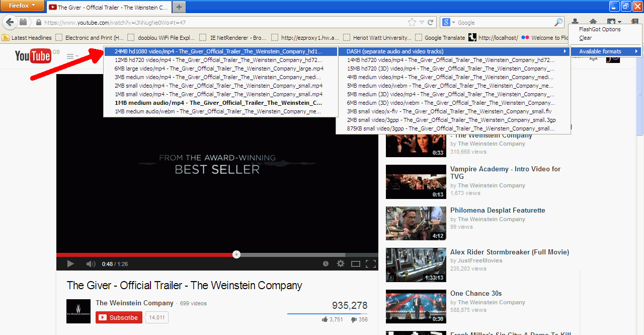The image size is (644, 335).
Task: Play the video with the player's play button
Action: click(70, 263)
